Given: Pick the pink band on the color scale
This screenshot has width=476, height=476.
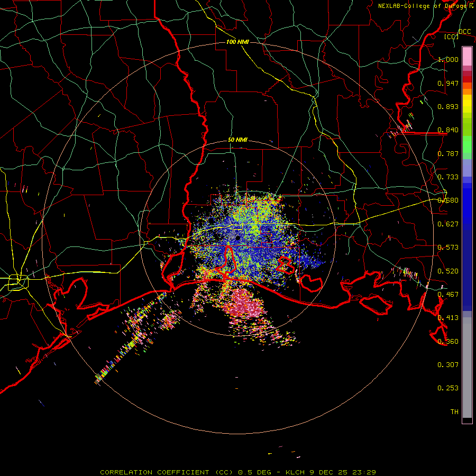Looking at the screenshot, I should click(467, 56).
